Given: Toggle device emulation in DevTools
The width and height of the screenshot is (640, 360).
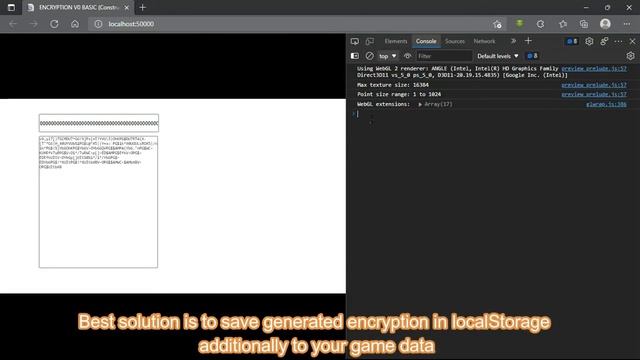Looking at the screenshot, I should pyautogui.click(x=370, y=41).
